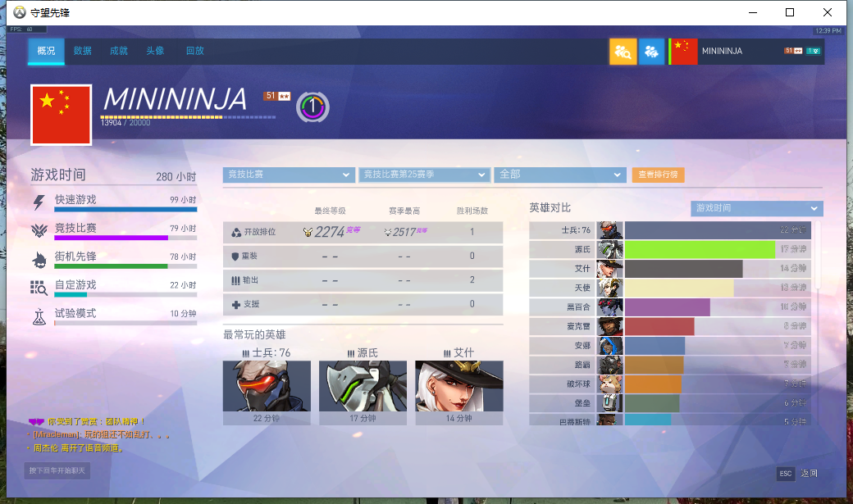This screenshot has height=504, width=853.
Task: Click the 路霸 portrait in hero comparison list
Action: [610, 365]
